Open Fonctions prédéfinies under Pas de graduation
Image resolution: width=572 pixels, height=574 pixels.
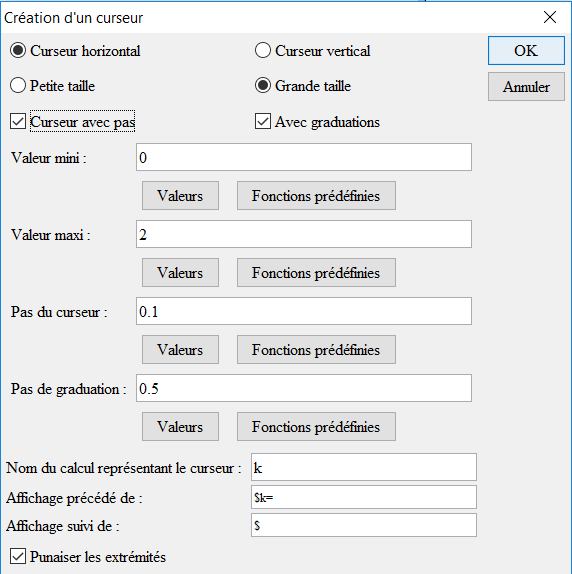[316, 426]
